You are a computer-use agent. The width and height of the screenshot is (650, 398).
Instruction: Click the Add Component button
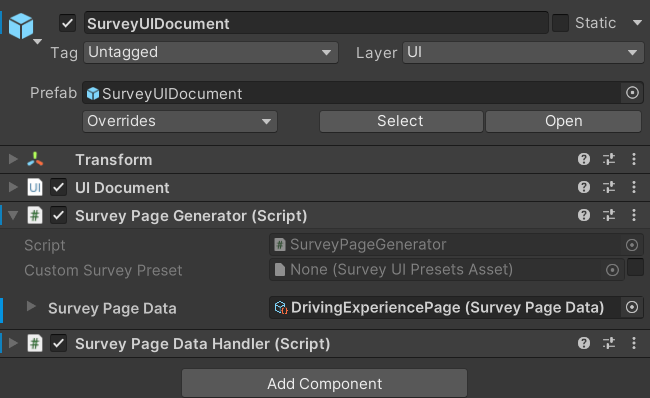point(325,383)
